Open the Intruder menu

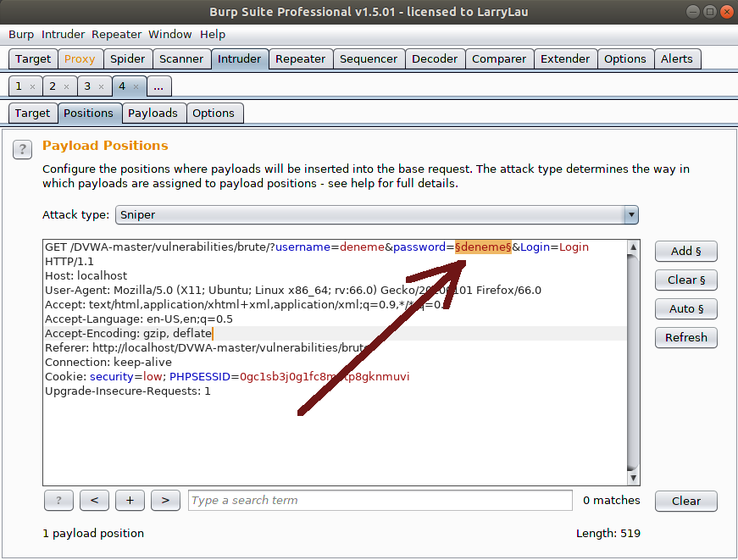point(63,35)
